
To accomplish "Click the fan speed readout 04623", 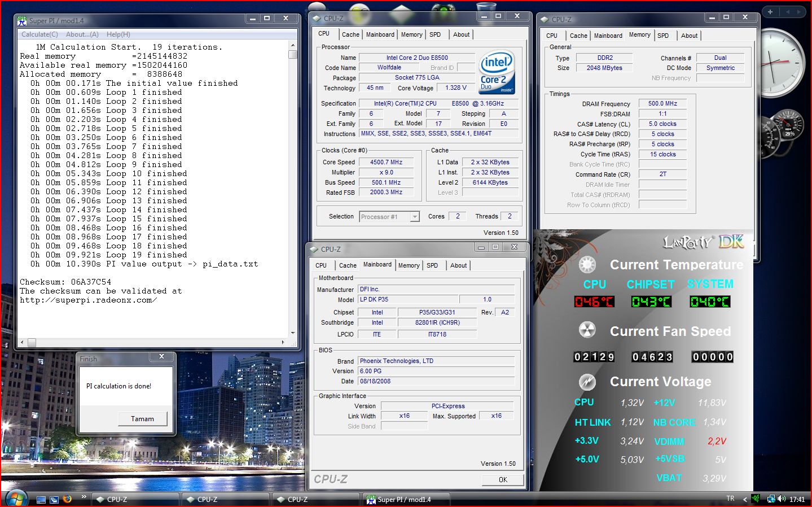I will click(652, 357).
